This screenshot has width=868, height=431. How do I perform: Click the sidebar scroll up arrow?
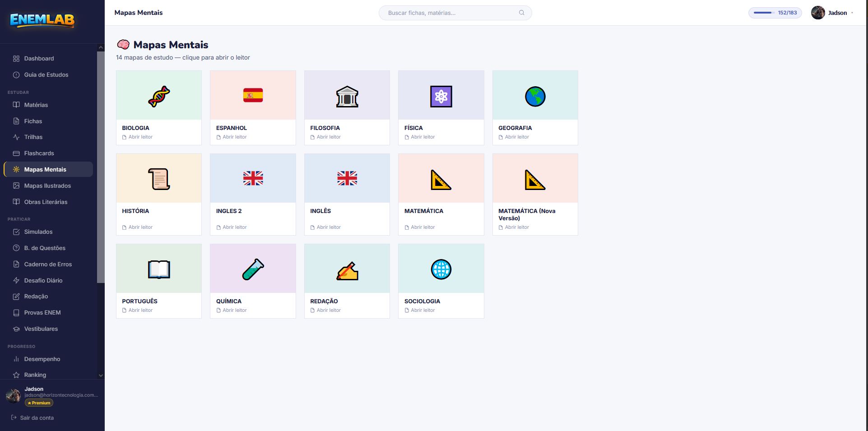tap(101, 47)
